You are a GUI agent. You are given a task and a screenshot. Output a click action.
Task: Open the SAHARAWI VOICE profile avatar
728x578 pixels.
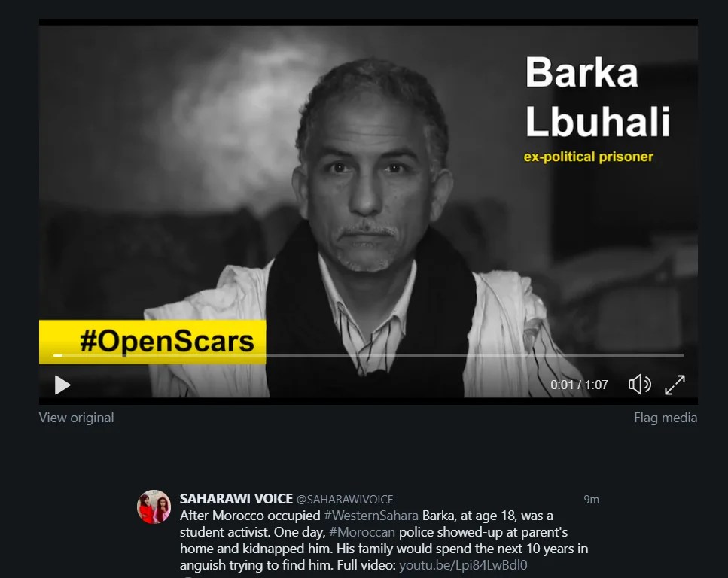(154, 507)
